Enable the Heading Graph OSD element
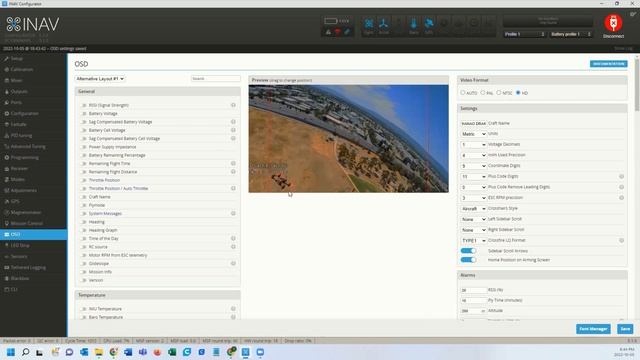Viewport: 640px width, 360px height. tap(84, 230)
